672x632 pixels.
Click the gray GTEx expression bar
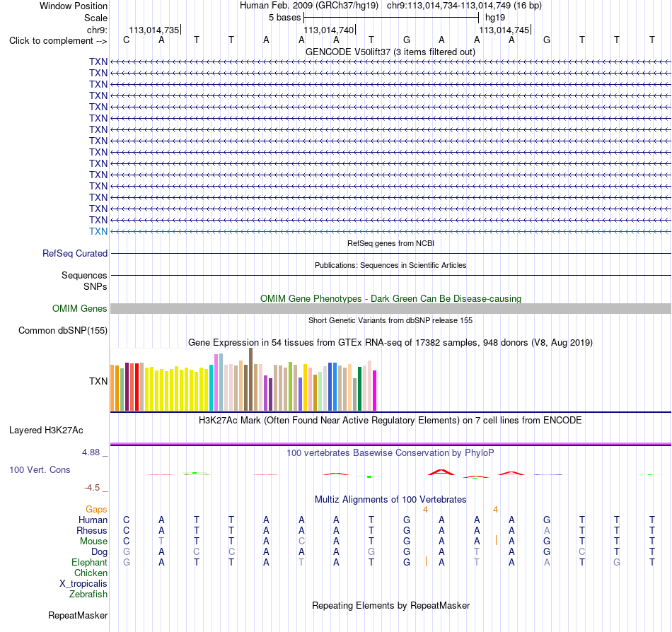point(355,394)
